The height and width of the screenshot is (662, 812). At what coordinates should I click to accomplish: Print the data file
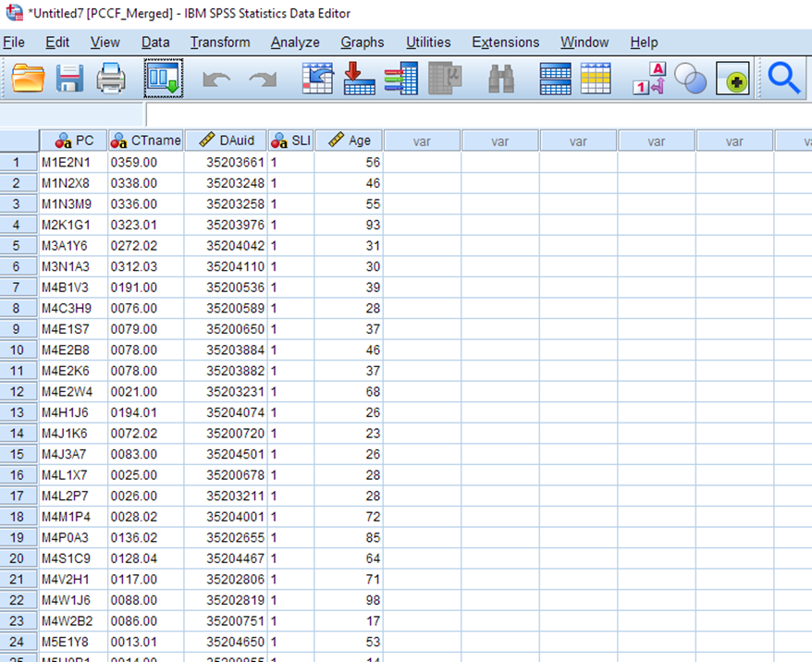point(111,80)
